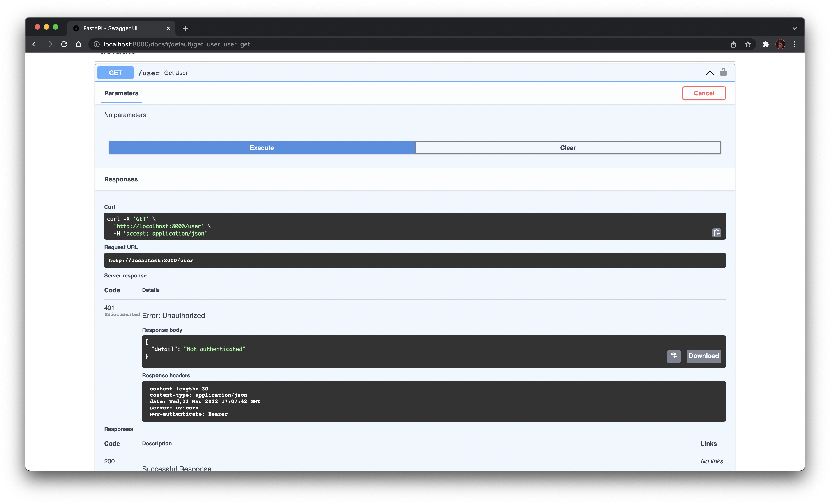This screenshot has height=504, width=830.
Task: Open the tab search chevron at top right
Action: point(794,28)
